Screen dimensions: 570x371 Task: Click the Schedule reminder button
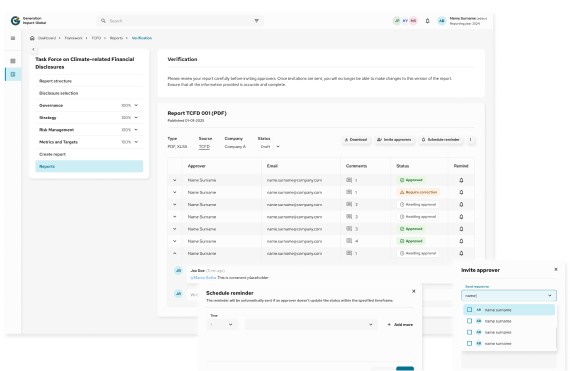pyautogui.click(x=440, y=140)
